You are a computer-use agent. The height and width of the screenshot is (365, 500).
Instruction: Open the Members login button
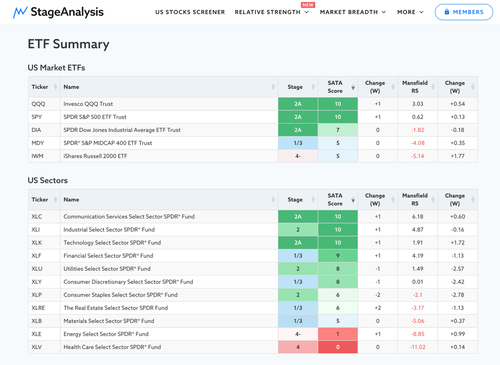464,12
